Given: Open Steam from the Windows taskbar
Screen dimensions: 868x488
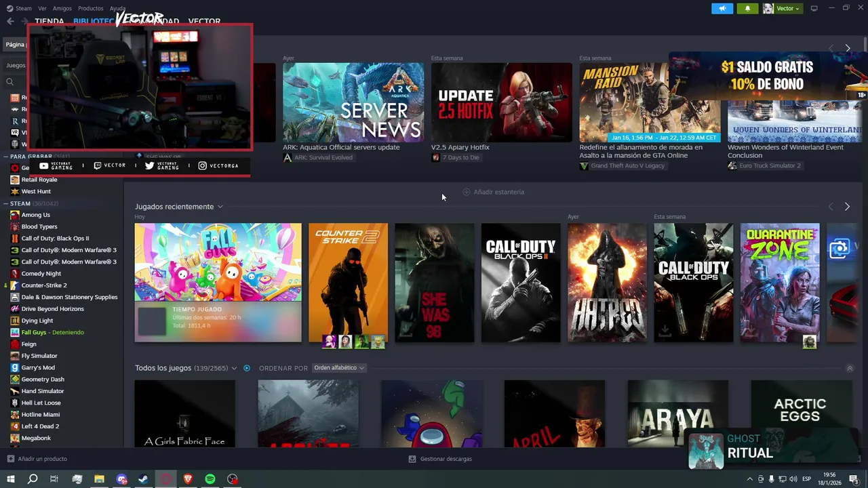Looking at the screenshot, I should 144,479.
